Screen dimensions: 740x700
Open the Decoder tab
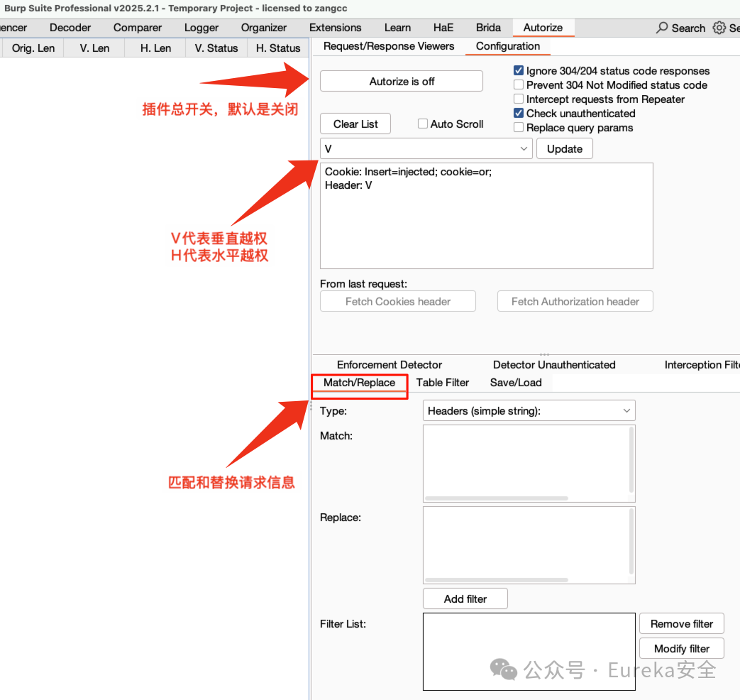click(x=70, y=28)
